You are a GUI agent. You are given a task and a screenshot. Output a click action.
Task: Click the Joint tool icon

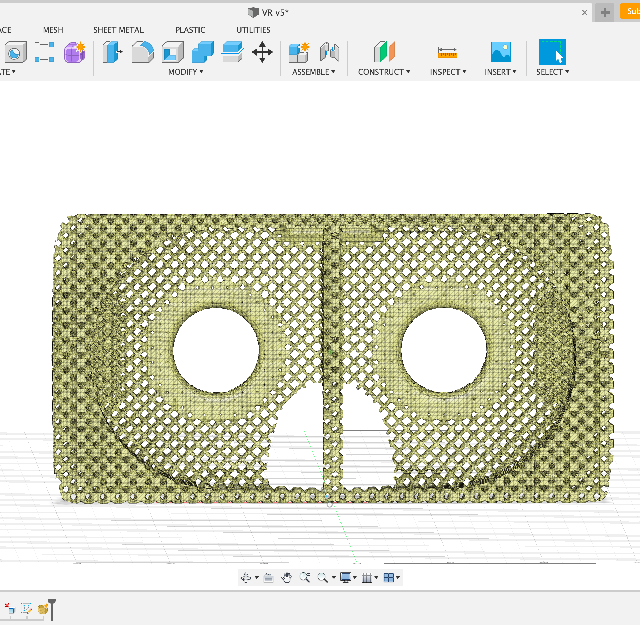[329, 53]
